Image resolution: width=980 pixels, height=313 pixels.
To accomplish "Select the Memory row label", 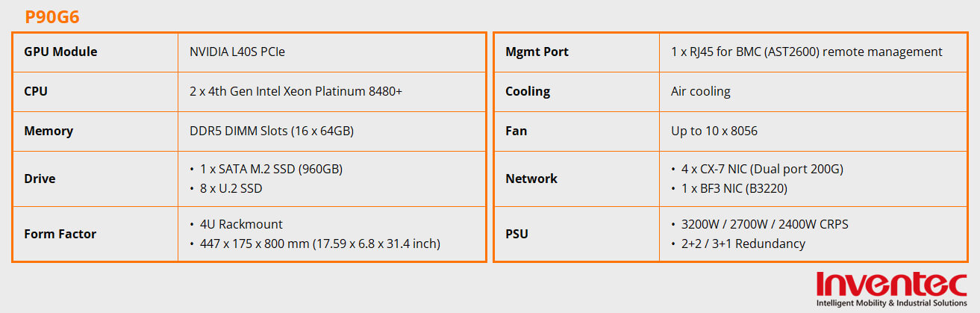I will click(49, 131).
